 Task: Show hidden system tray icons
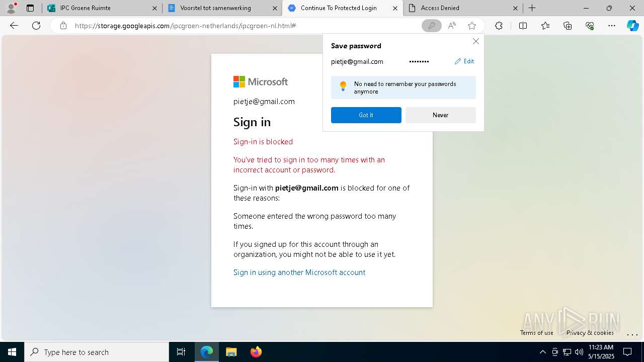pyautogui.click(x=542, y=352)
